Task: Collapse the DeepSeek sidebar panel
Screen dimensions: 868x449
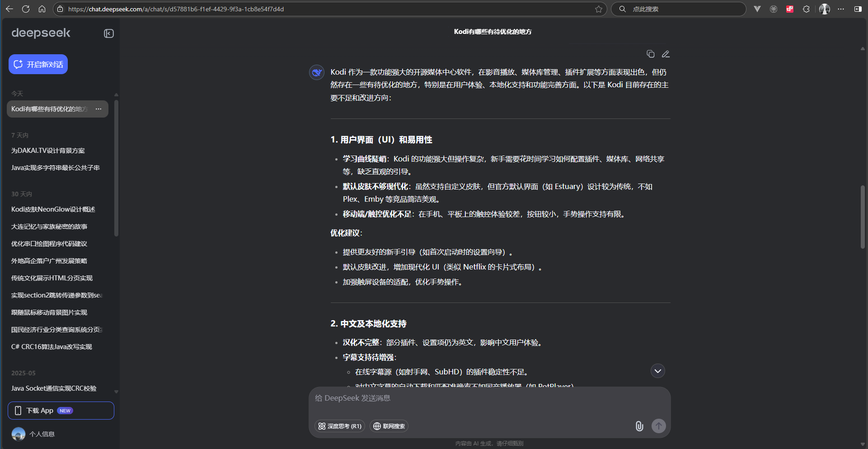Action: (108, 33)
